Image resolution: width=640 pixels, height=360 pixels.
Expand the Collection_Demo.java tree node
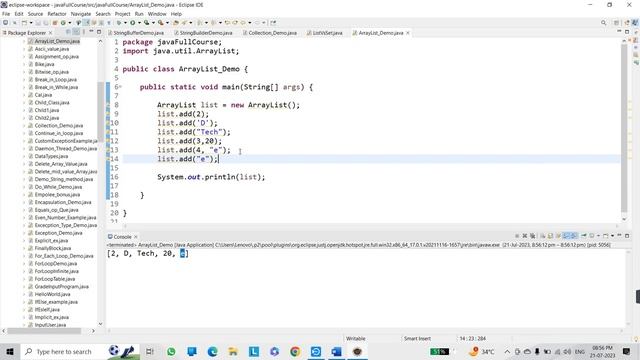pos(24,126)
